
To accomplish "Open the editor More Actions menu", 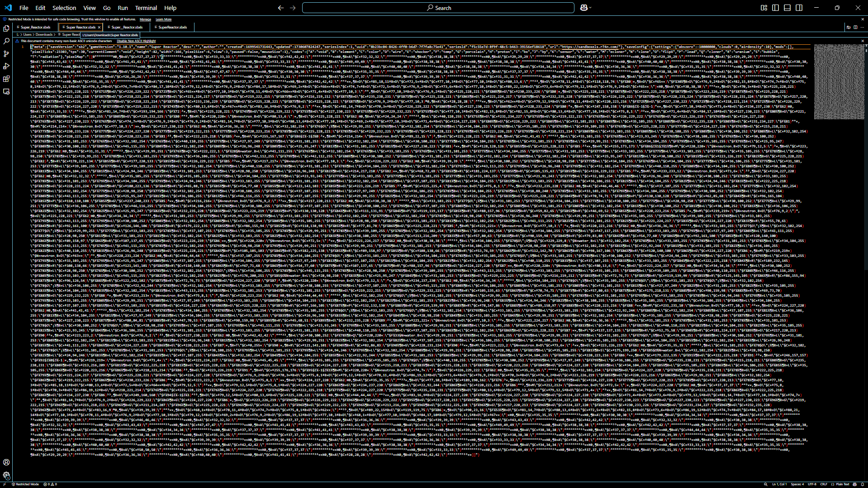I will point(862,27).
